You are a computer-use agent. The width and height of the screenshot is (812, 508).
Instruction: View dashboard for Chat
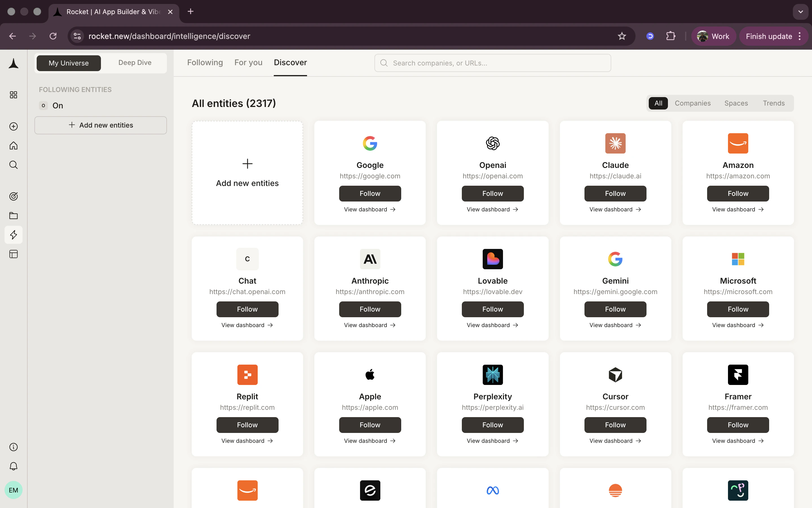click(x=247, y=325)
